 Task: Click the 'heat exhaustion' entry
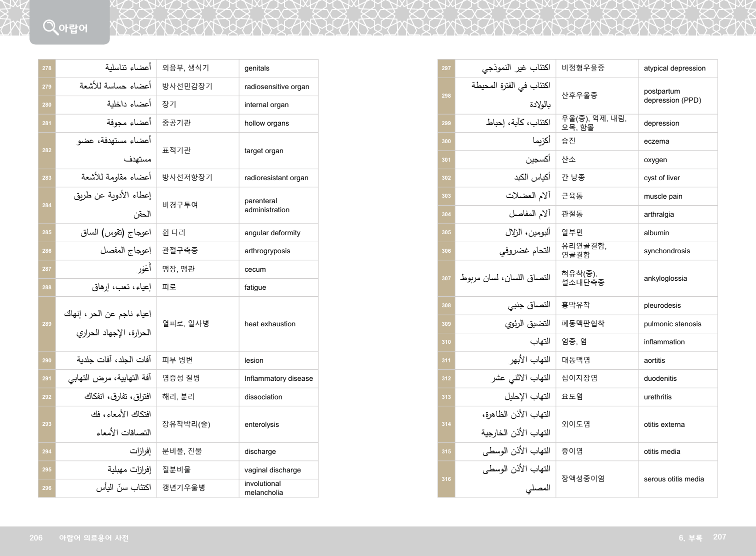269,324
